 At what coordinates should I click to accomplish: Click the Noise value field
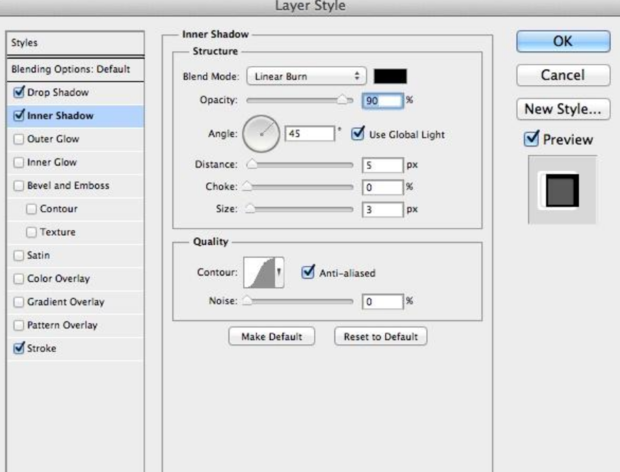pos(382,302)
